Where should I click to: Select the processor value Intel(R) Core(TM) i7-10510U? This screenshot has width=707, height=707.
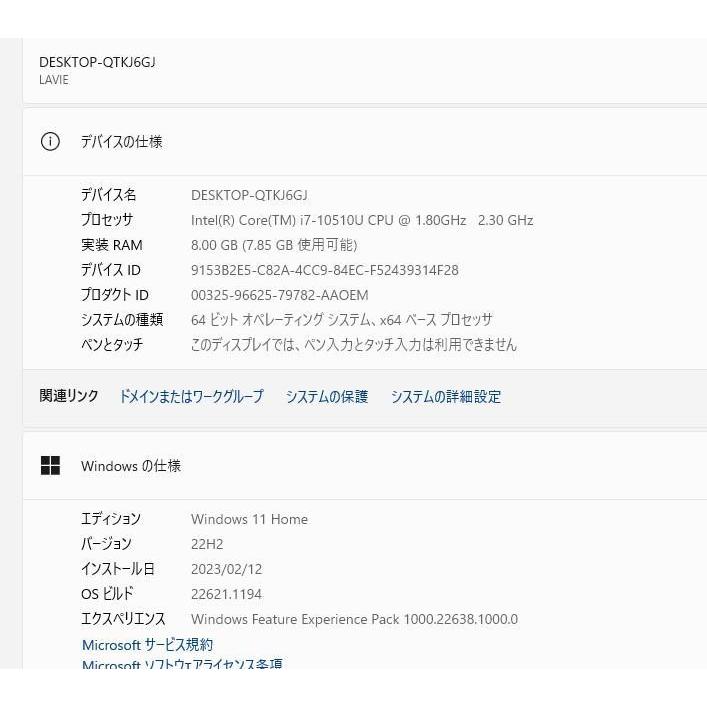(362, 220)
